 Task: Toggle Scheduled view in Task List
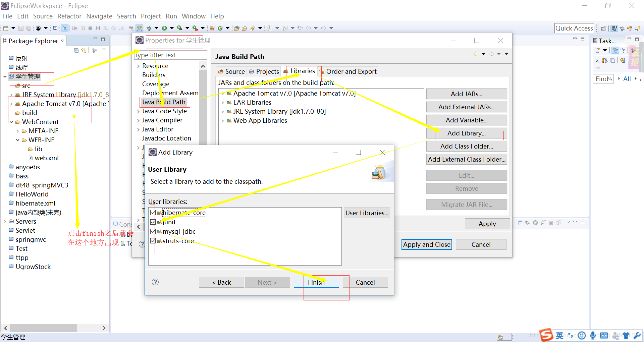click(623, 50)
